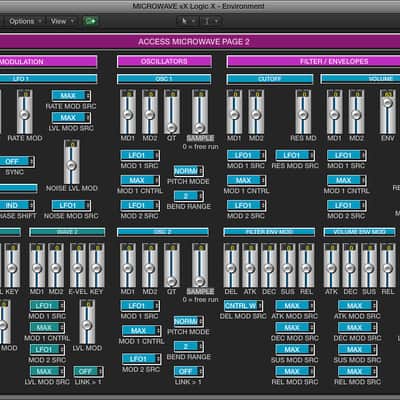Click the LFO 1 RATE MOD slider

pyautogui.click(x=25, y=112)
